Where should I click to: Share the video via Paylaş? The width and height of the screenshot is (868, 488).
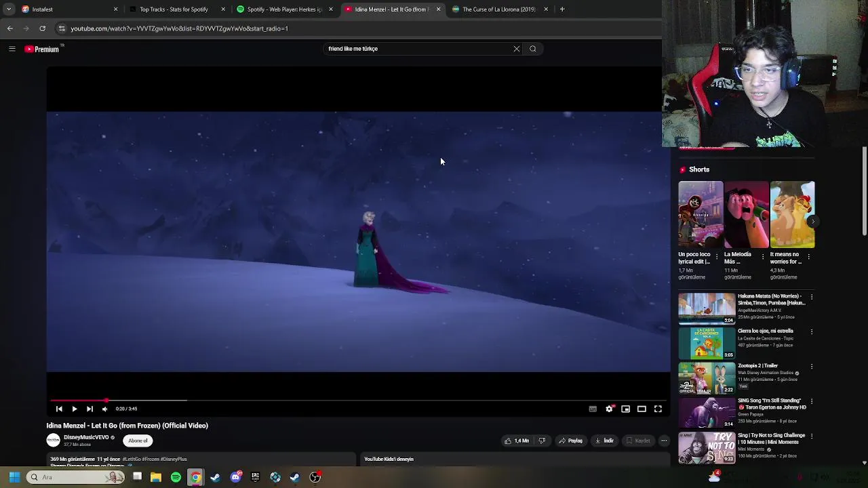(x=570, y=441)
